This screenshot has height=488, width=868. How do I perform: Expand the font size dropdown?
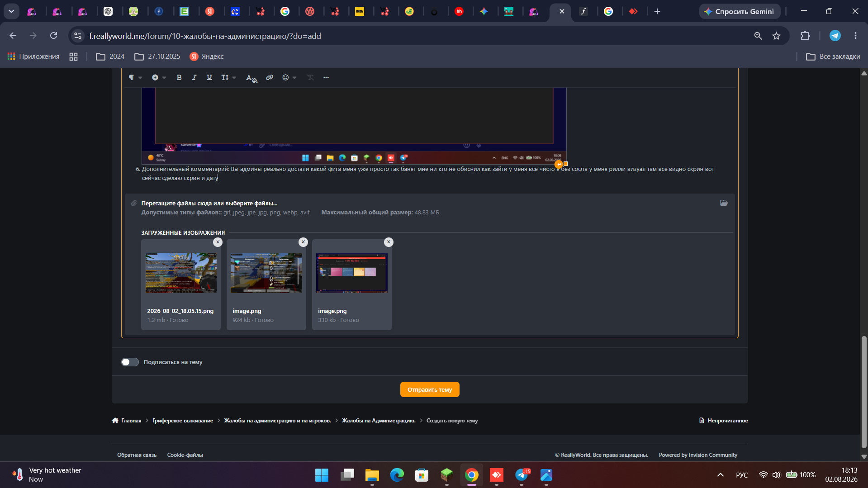click(x=229, y=77)
